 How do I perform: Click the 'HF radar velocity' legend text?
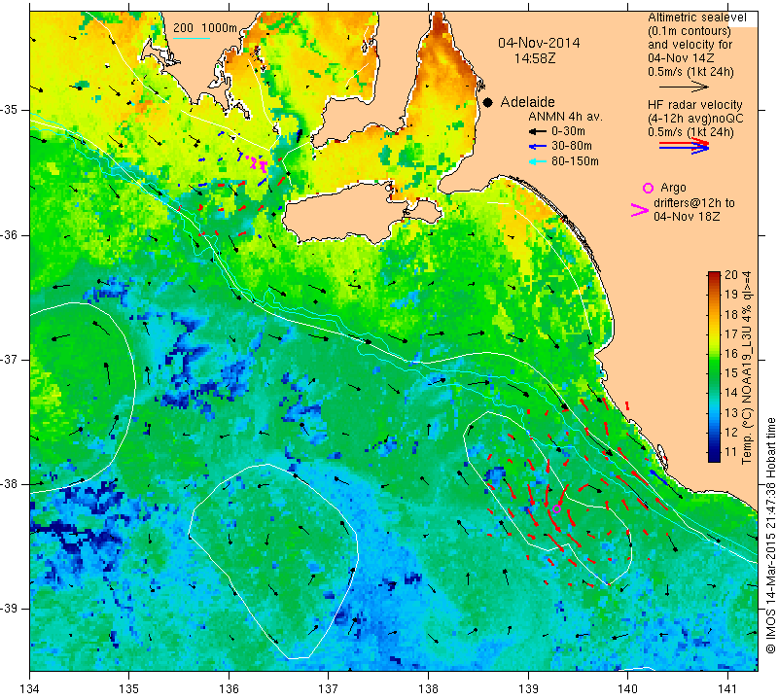tap(695, 105)
